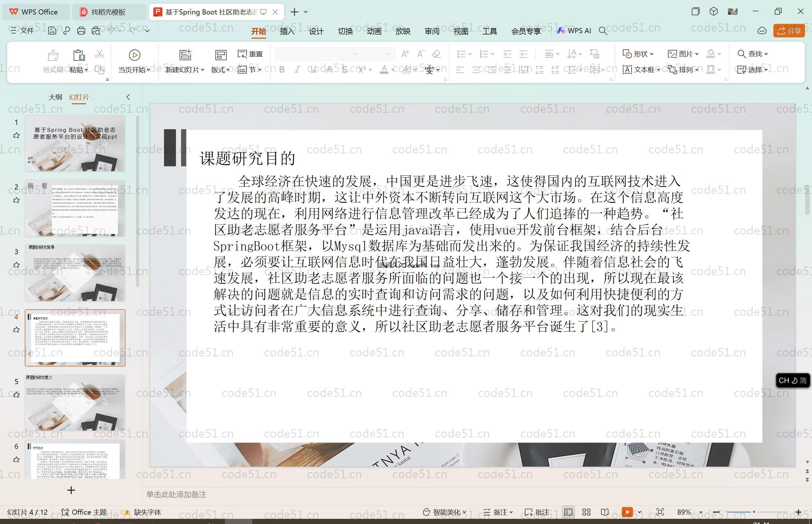Click the Undo arrow icon
This screenshot has width=812, height=524.
coord(111,31)
